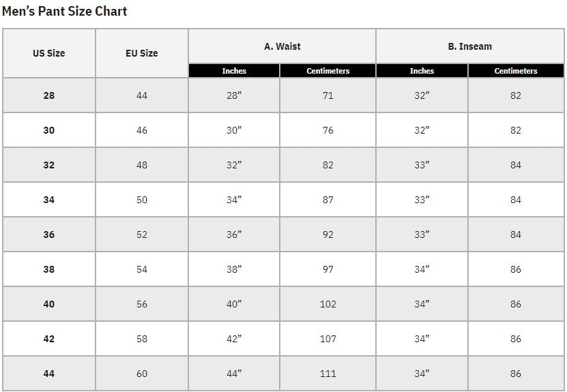
Task: Click EU size 60 cell
Action: pos(142,374)
